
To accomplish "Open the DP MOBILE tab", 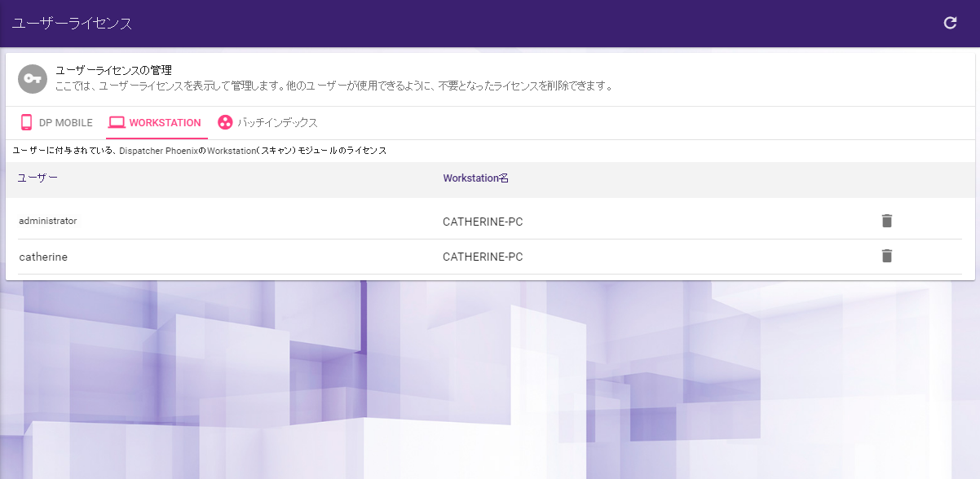I will coord(56,123).
